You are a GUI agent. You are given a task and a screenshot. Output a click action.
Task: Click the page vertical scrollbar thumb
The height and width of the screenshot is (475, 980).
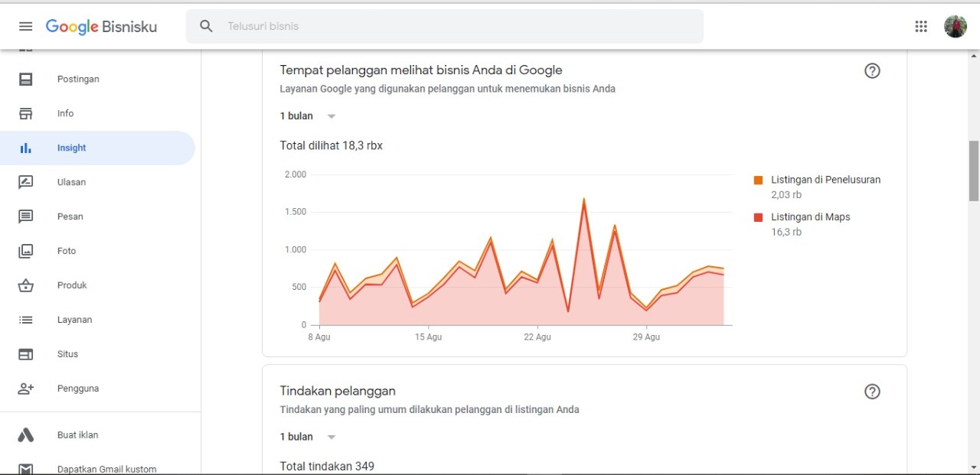[x=974, y=171]
